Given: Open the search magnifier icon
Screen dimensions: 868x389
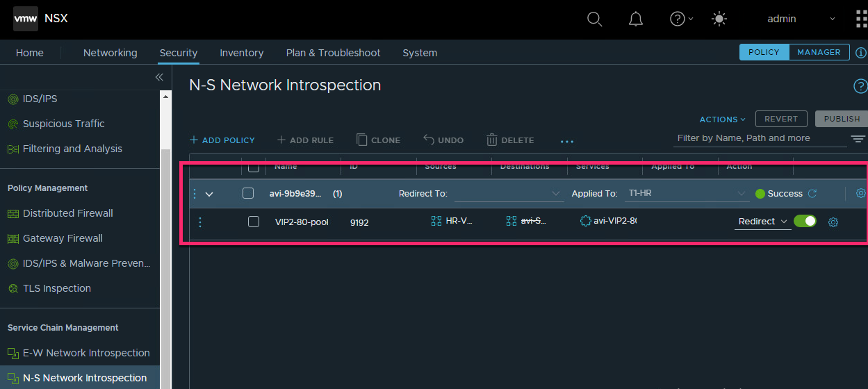Looking at the screenshot, I should click(x=594, y=19).
